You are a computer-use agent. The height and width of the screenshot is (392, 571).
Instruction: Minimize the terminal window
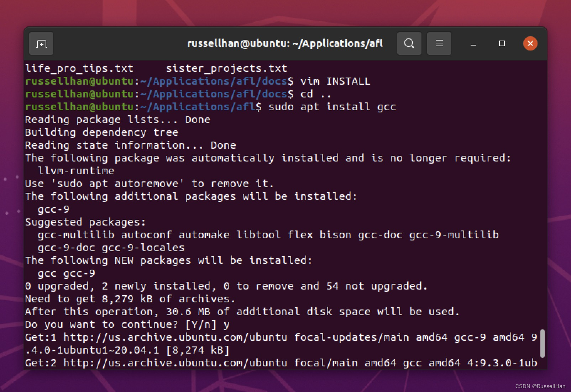click(x=473, y=43)
